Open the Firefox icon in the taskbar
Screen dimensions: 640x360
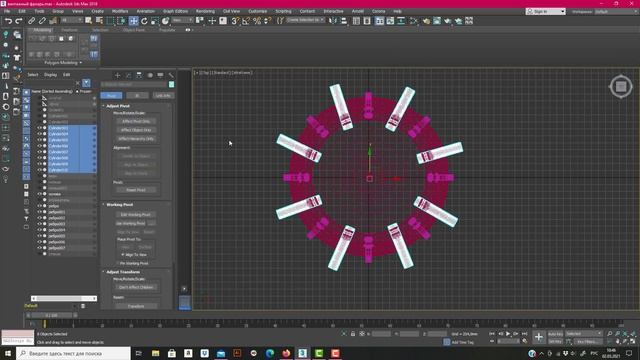click(286, 353)
